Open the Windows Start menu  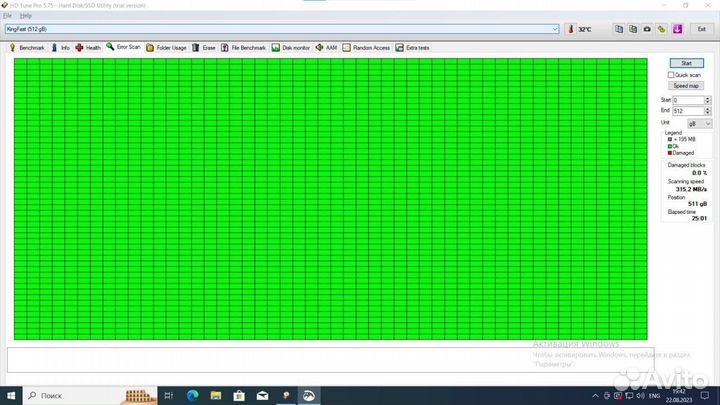pos(11,395)
